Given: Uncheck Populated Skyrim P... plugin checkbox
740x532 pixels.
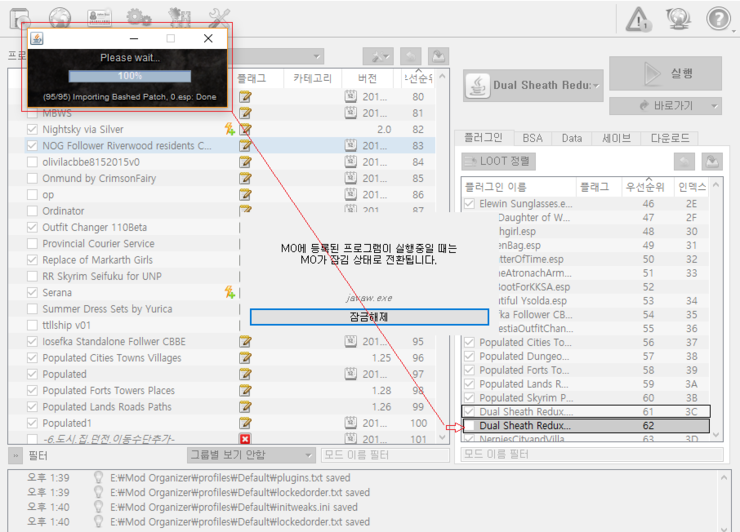Looking at the screenshot, I should 469,397.
